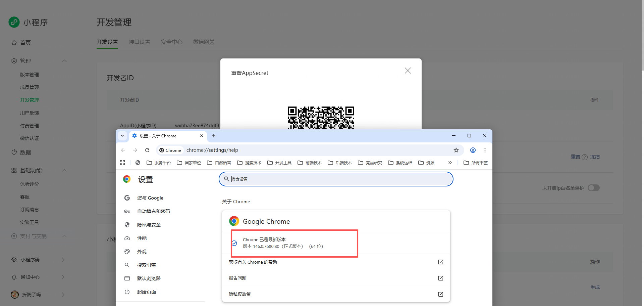Click the magnifier icon in 搜索设置 box
644x306 pixels.
tap(227, 179)
